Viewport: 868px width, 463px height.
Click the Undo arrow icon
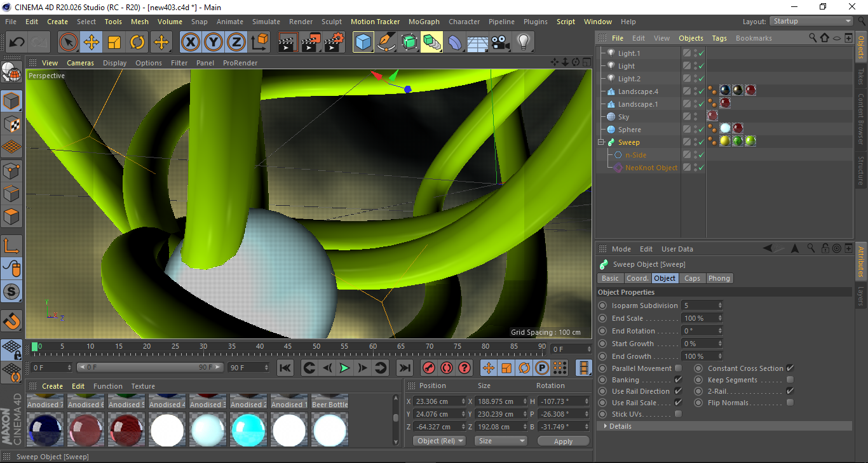coord(17,43)
